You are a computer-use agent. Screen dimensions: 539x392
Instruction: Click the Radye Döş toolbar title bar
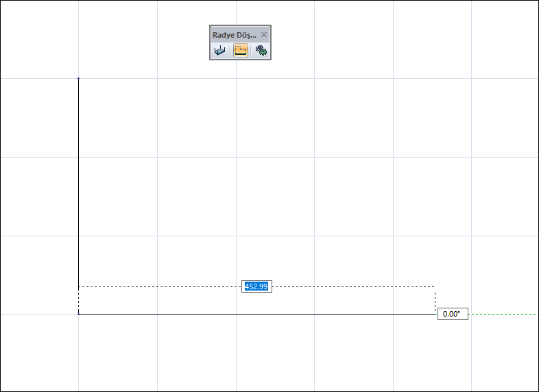pyautogui.click(x=235, y=35)
